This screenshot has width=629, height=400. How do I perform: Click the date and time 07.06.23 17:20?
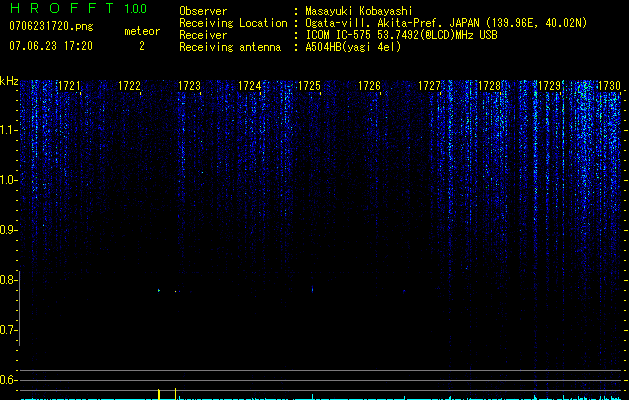[x=51, y=46]
